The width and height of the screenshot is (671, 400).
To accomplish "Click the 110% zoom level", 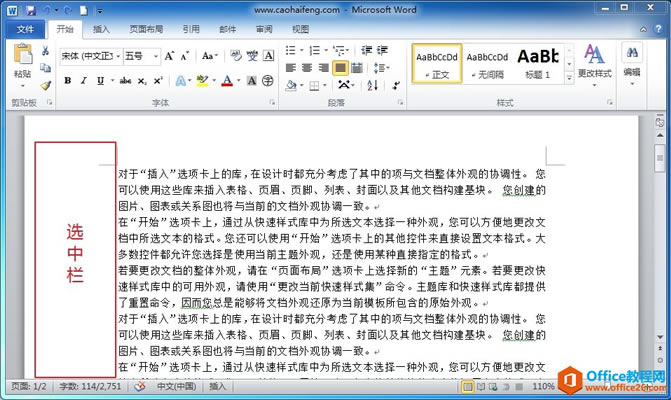I will tap(543, 387).
